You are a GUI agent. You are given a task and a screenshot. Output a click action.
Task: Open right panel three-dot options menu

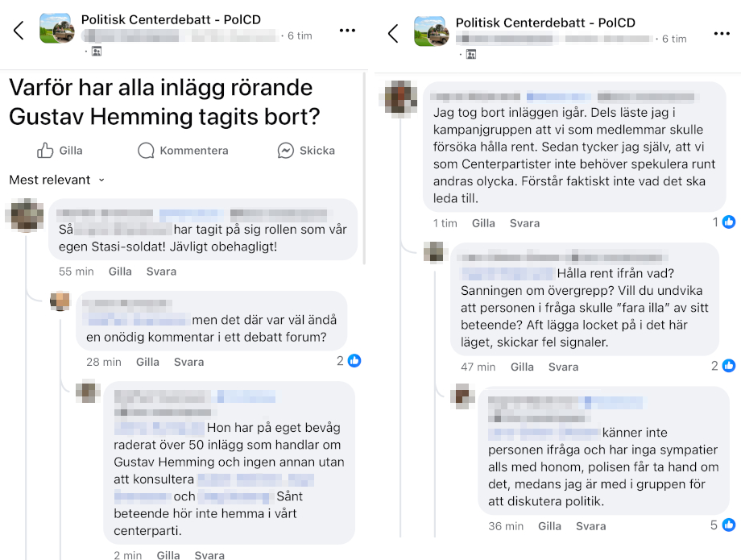pos(722,33)
